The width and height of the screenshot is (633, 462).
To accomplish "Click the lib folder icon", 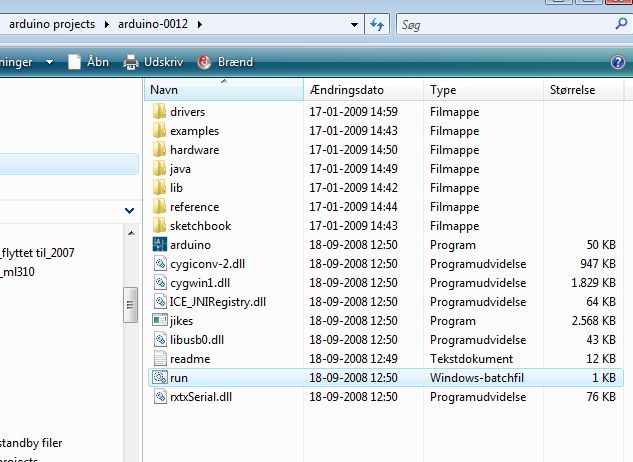I will tap(159, 187).
